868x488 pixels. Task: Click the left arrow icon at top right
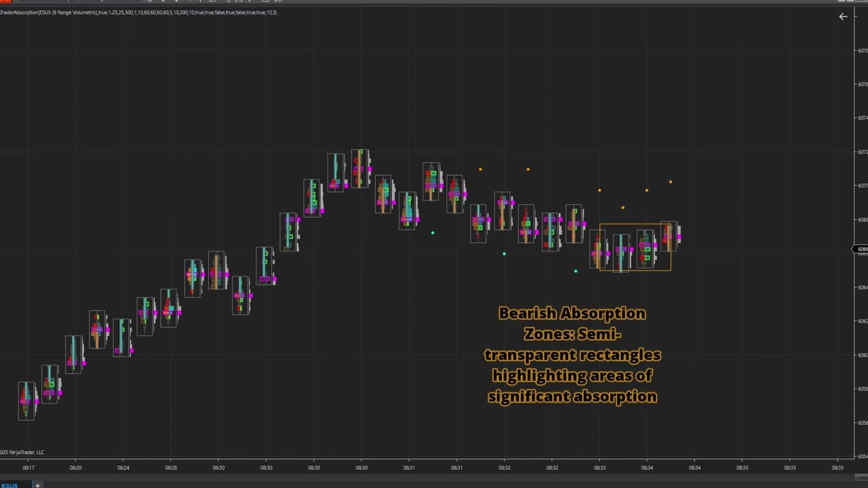click(x=843, y=17)
